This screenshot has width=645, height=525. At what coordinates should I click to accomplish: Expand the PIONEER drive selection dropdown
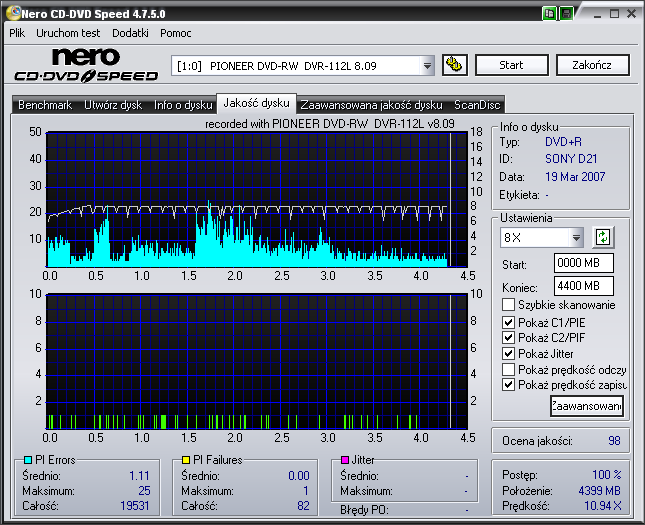click(427, 66)
